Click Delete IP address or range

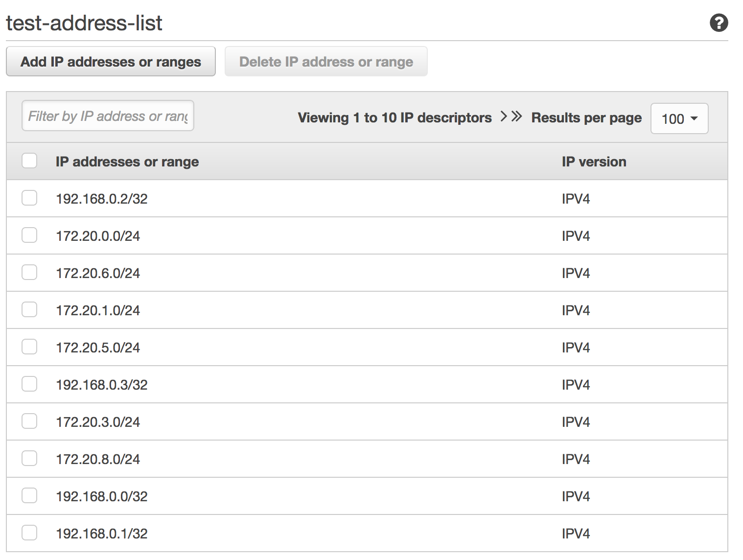click(x=326, y=61)
